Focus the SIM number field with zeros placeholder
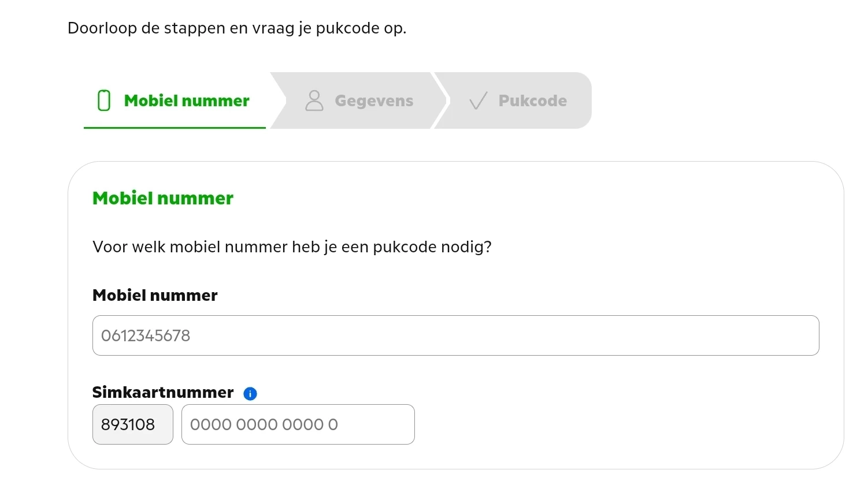Viewport: 868px width, 485px height. pyautogui.click(x=298, y=424)
